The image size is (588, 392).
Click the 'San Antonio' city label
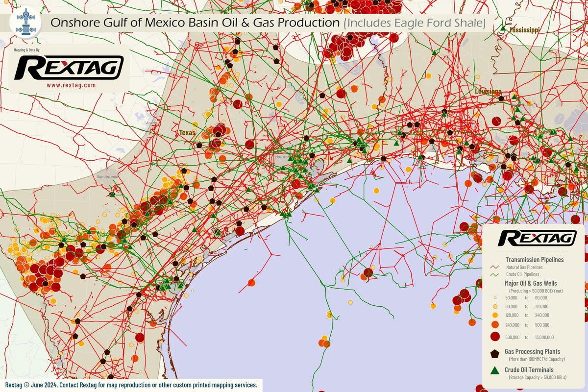[108, 176]
